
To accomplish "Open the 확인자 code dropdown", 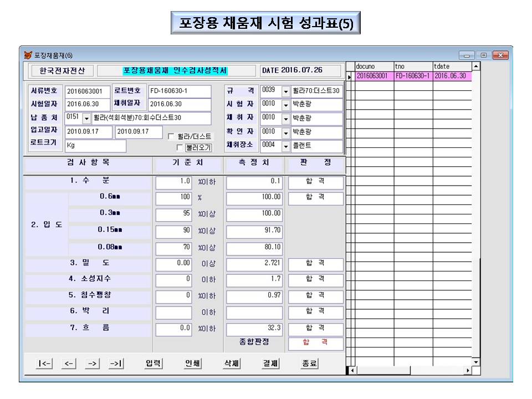I will [286, 132].
